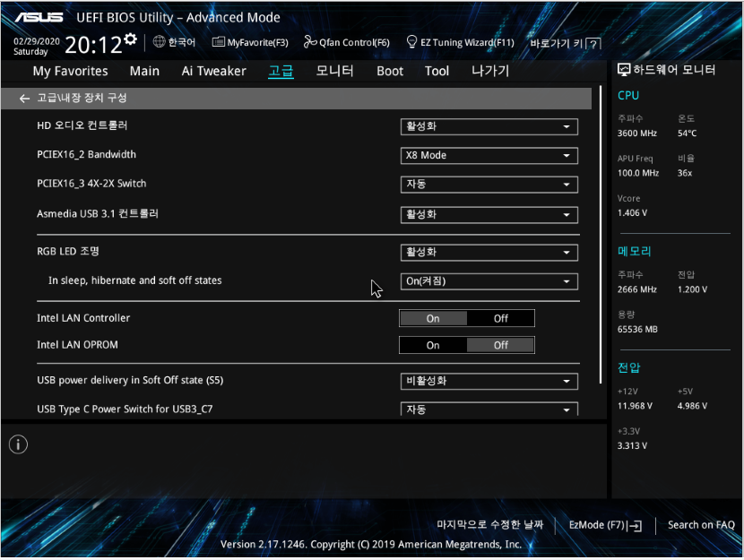Select the Asmedia USB 3.1 컨트롤러 label
This screenshot has width=744, height=560.
pyautogui.click(x=98, y=214)
